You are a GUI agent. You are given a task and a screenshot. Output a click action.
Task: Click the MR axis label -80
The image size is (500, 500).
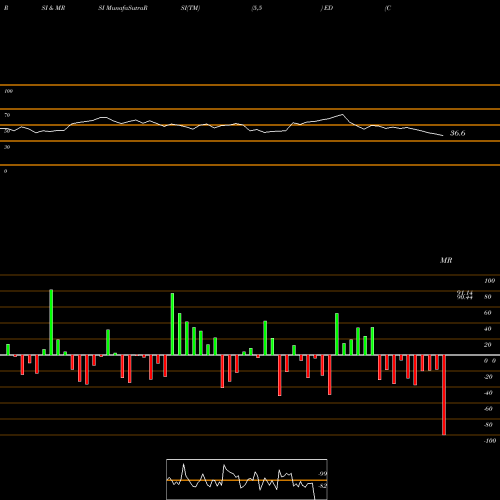(x=488, y=425)
